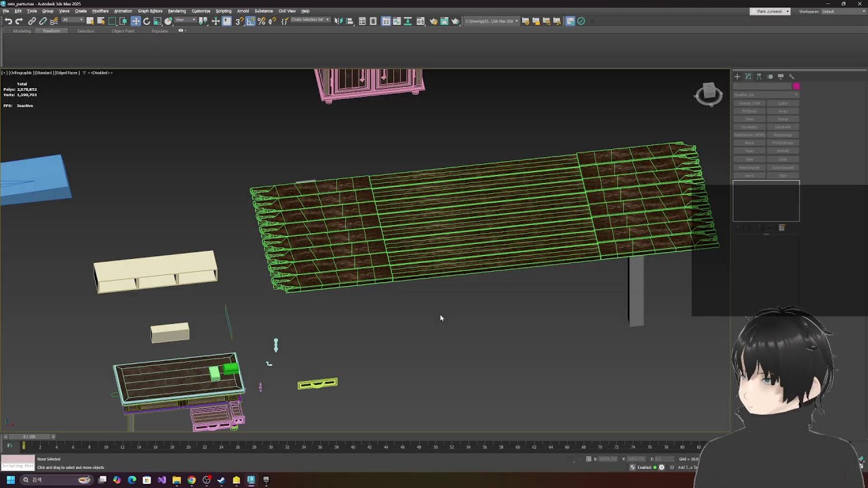Activate the Select and Link tool
The width and height of the screenshot is (868, 488).
click(32, 21)
